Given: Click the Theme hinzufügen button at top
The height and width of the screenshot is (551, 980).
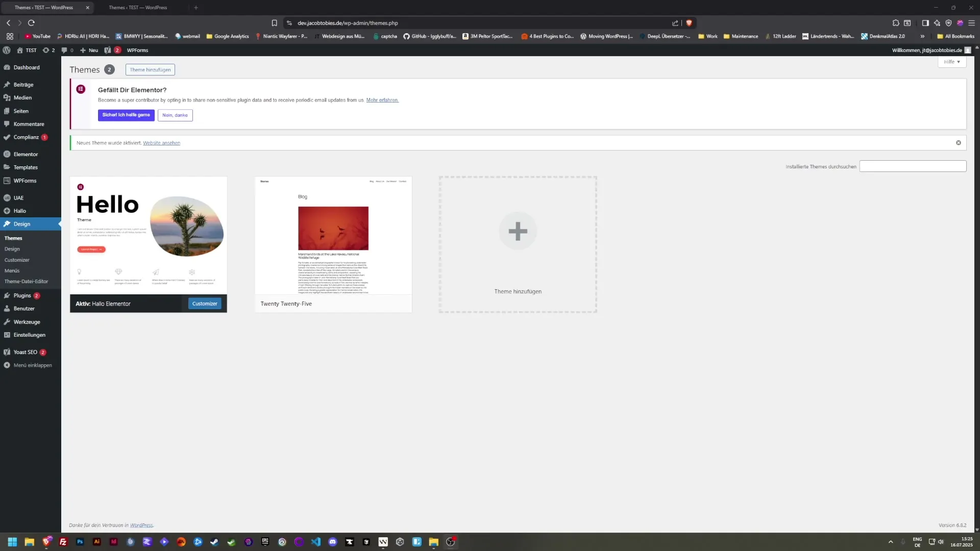Looking at the screenshot, I should click(150, 70).
